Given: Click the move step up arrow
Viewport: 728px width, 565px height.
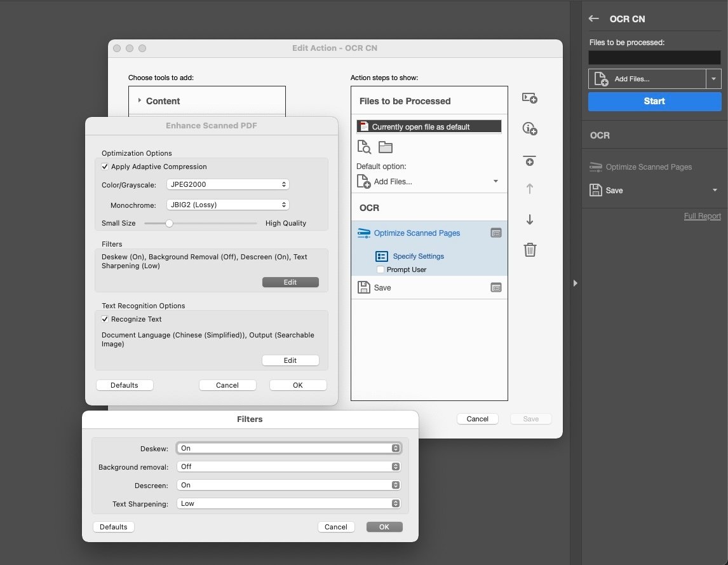Looking at the screenshot, I should coord(530,189).
